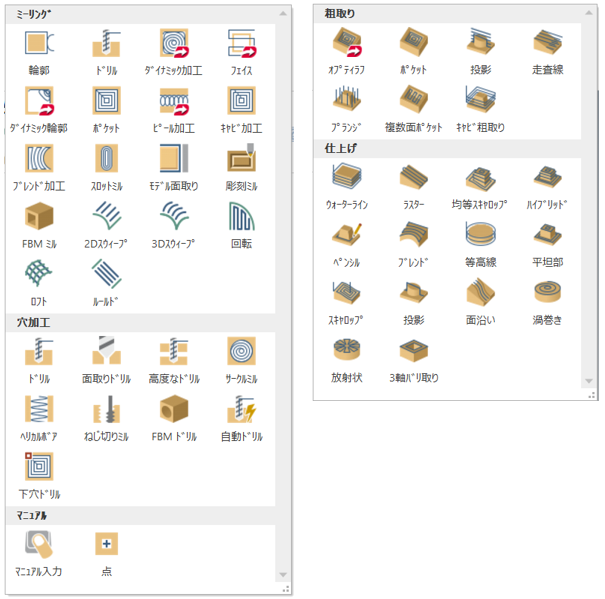Select the ウォーターライン finishing toolpath
The height and width of the screenshot is (599, 605).
point(346,178)
